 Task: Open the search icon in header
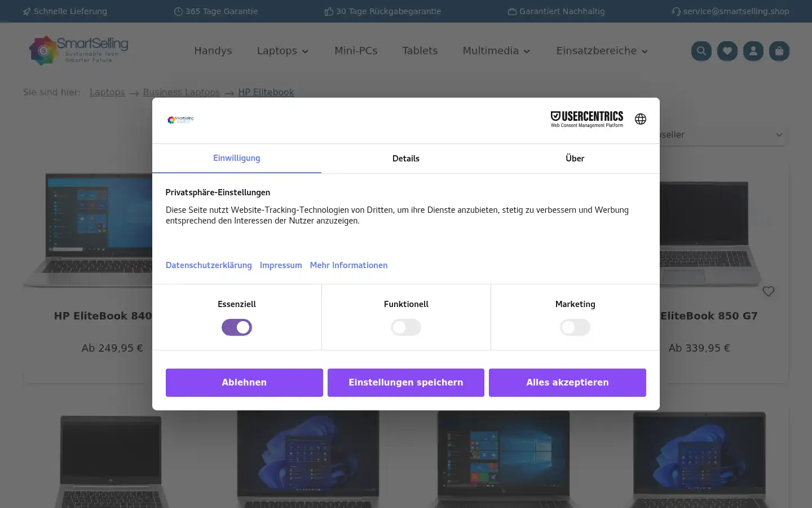click(701, 51)
